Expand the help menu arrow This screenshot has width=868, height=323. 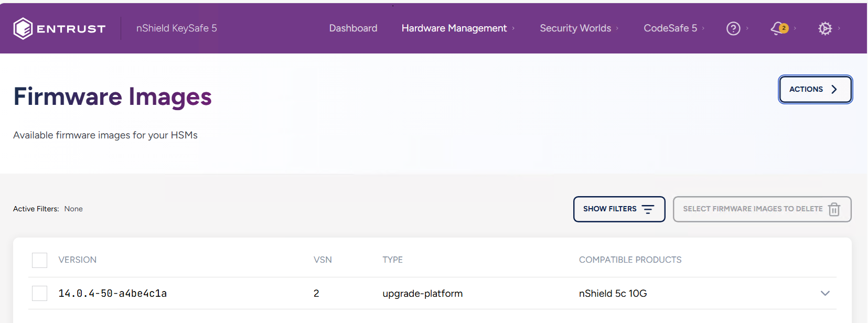pyautogui.click(x=747, y=28)
